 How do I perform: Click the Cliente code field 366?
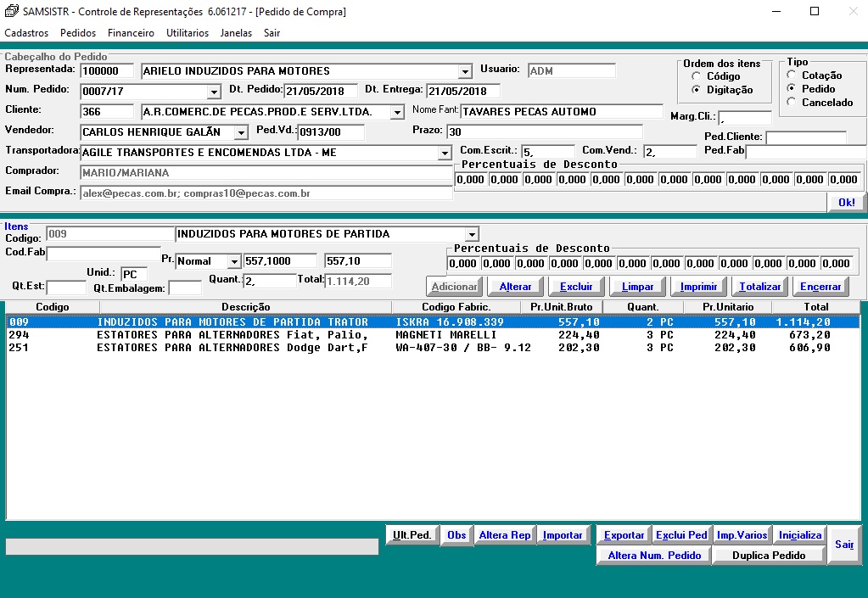107,112
